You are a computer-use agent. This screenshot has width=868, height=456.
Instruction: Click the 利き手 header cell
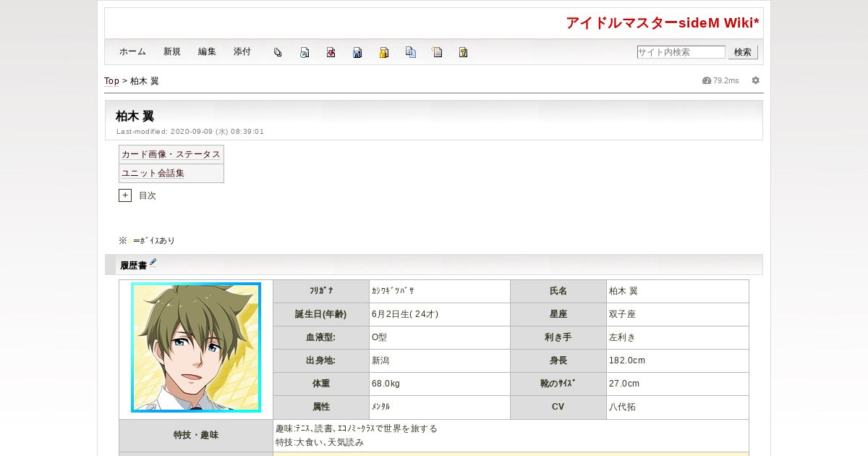pos(558,337)
